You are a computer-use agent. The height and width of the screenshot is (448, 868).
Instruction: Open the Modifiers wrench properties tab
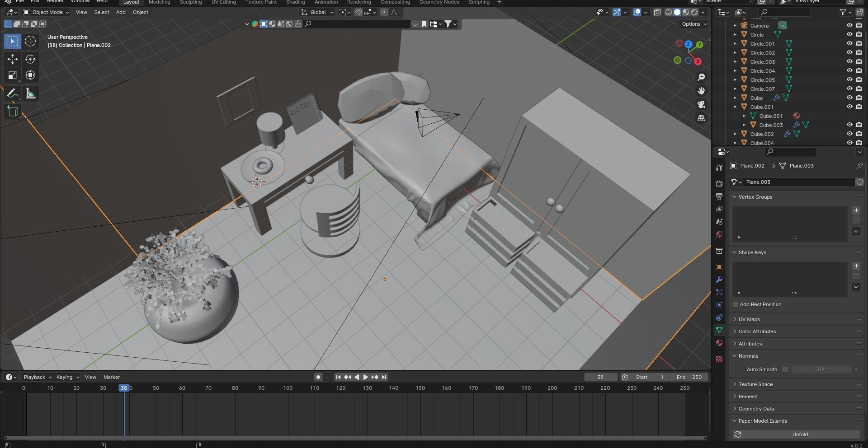pyautogui.click(x=719, y=280)
